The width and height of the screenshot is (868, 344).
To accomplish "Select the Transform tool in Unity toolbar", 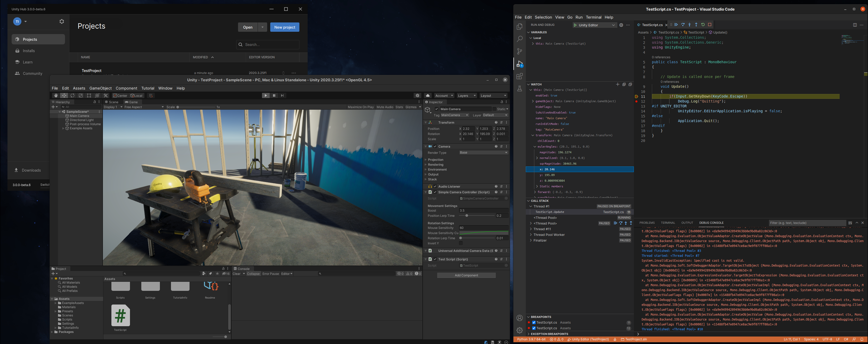I will pyautogui.click(x=97, y=95).
